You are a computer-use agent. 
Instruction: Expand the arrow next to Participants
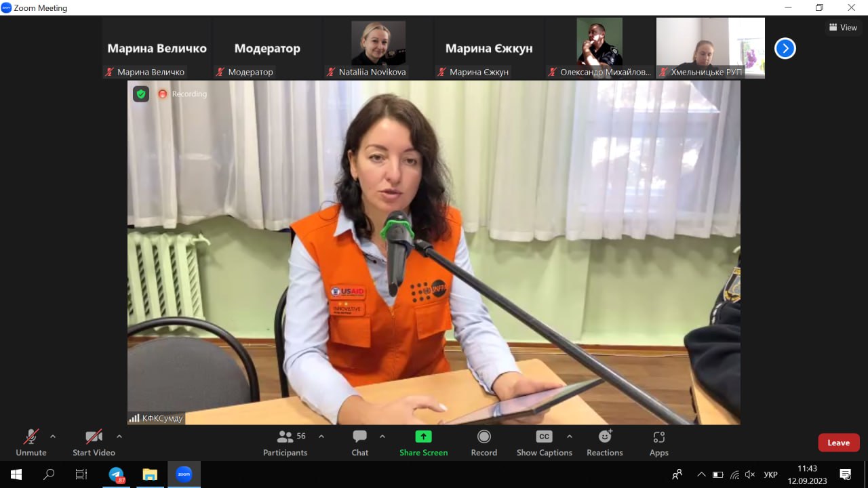321,436
